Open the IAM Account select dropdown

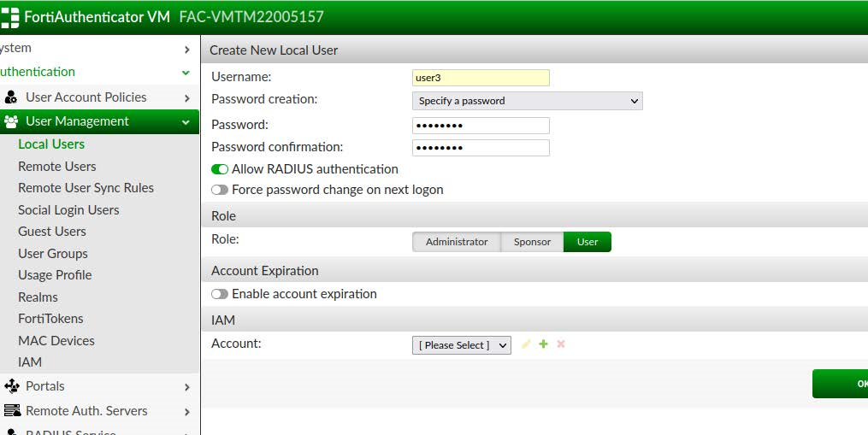(461, 345)
